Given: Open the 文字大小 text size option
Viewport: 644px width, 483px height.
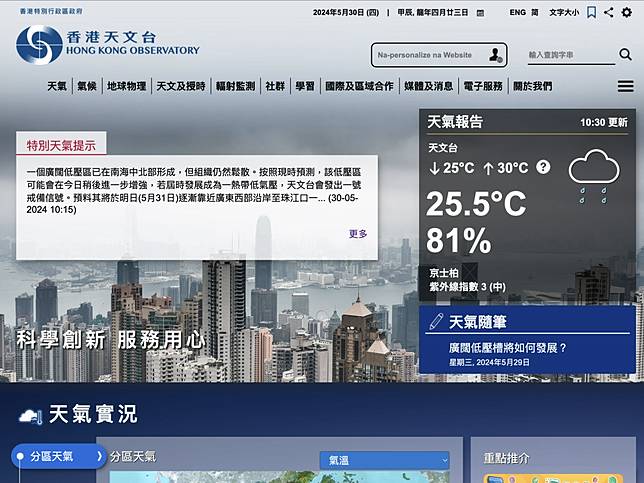Looking at the screenshot, I should click(x=563, y=13).
